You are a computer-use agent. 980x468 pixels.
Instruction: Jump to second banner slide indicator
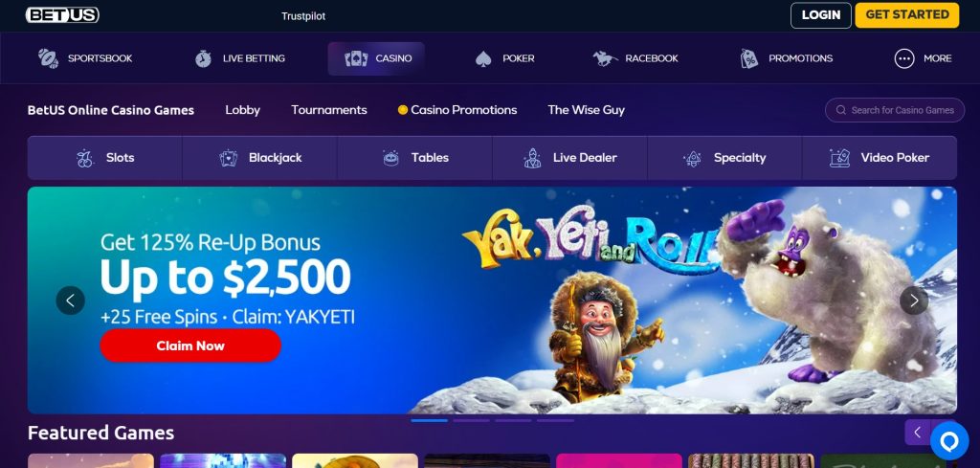471,420
